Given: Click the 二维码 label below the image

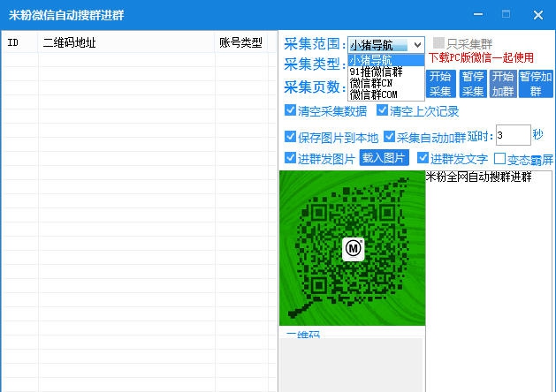Looking at the screenshot, I should coord(303,334).
